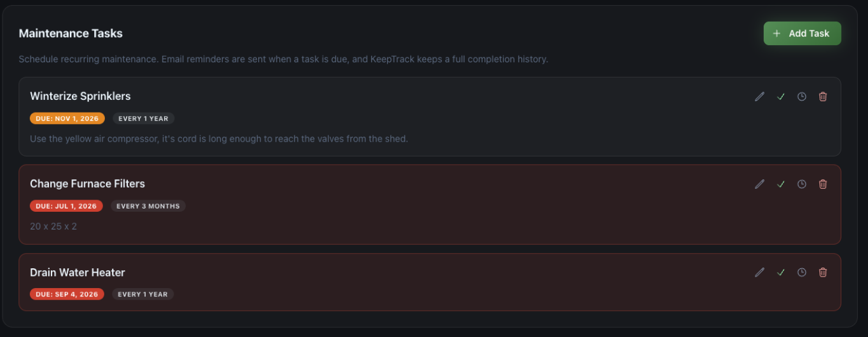This screenshot has width=868, height=337.
Task: Mark Change Furnace Filters as complete
Action: [x=781, y=184]
